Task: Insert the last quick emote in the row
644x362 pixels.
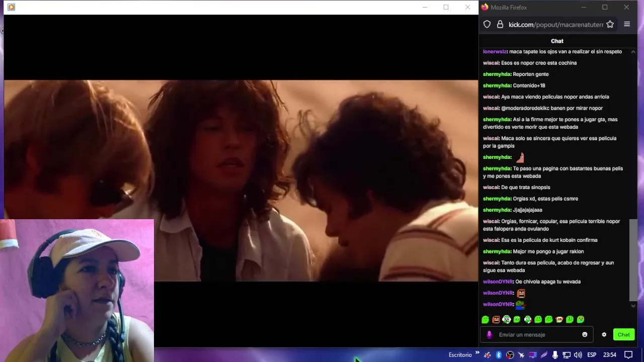Action: pyautogui.click(x=581, y=319)
